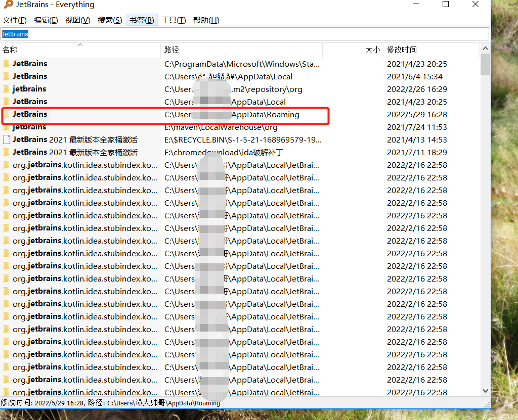
Task: Open the 视图(V) menu
Action: (77, 20)
